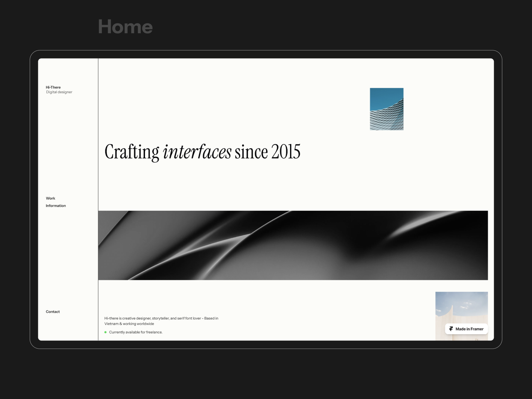Click the Hi-There site name
This screenshot has height=399, width=532.
[53, 87]
